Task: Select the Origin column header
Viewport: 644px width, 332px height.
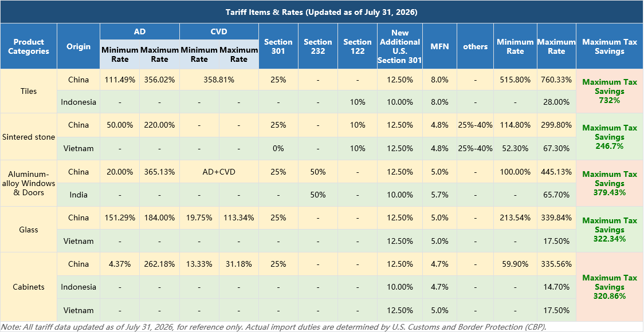Action: pyautogui.click(x=78, y=46)
